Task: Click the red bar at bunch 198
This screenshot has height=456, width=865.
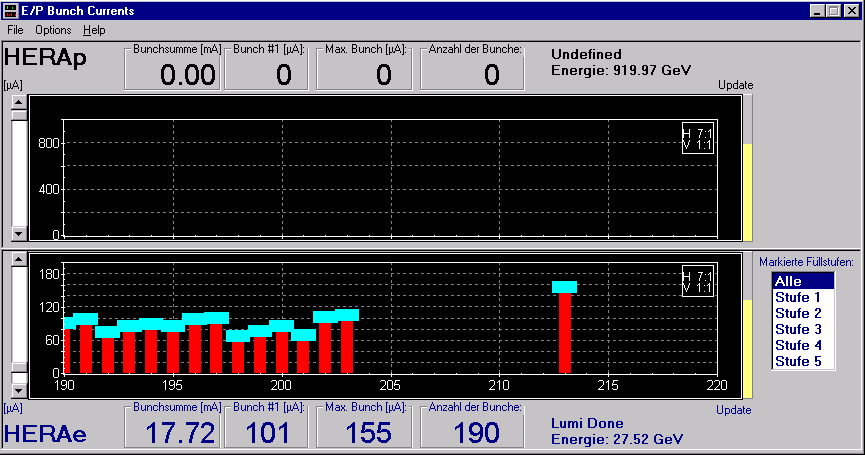Action: pyautogui.click(x=238, y=357)
